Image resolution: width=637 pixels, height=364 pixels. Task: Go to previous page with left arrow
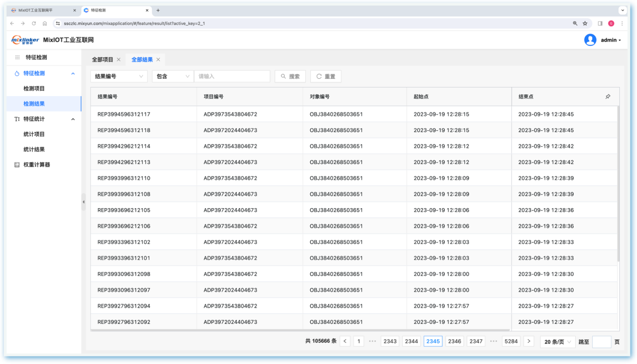[345, 341]
